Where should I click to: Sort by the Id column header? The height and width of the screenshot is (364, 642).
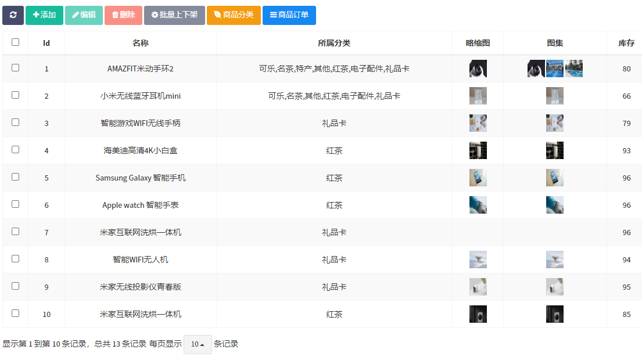(46, 43)
